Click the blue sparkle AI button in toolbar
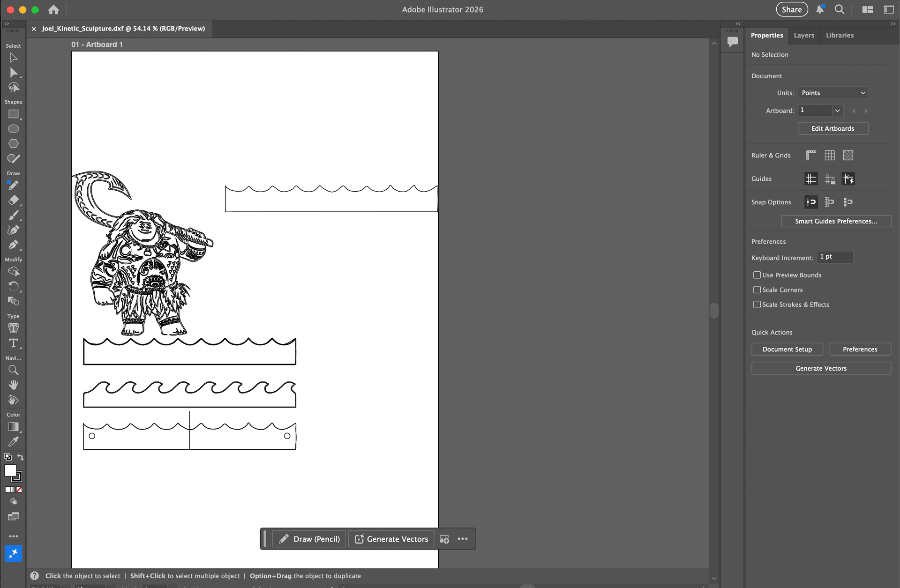Screen dimensions: 900x588 14,553
